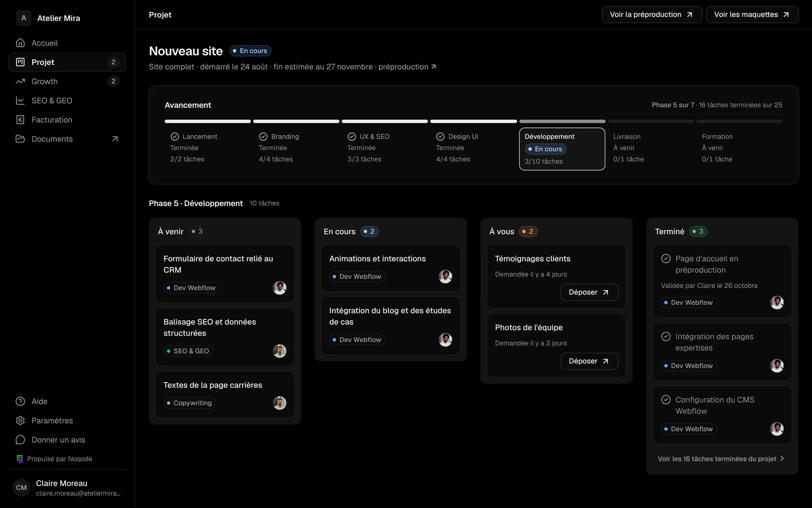Click the check icon on Page d'accueil en préproduction
This screenshot has width=812, height=508.
coord(666,258)
